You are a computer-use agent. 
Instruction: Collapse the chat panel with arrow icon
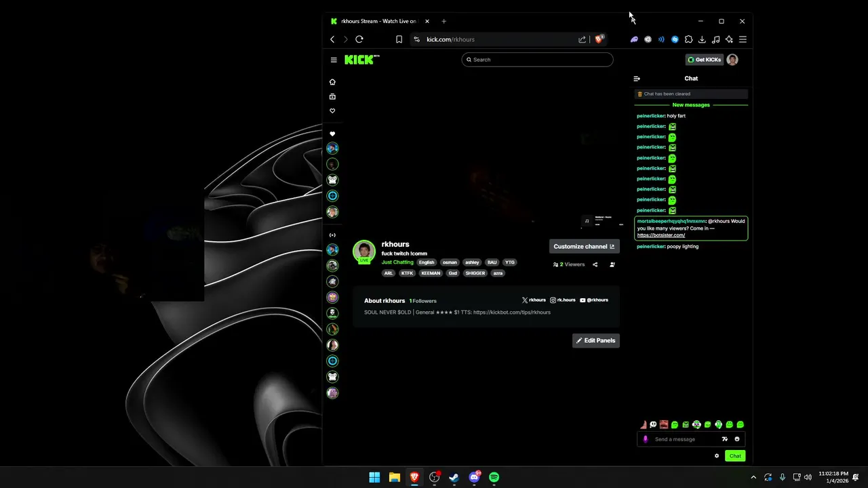pyautogui.click(x=637, y=79)
